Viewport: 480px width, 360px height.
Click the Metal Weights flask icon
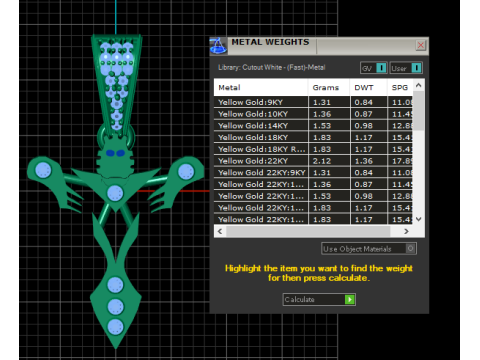[x=218, y=46]
